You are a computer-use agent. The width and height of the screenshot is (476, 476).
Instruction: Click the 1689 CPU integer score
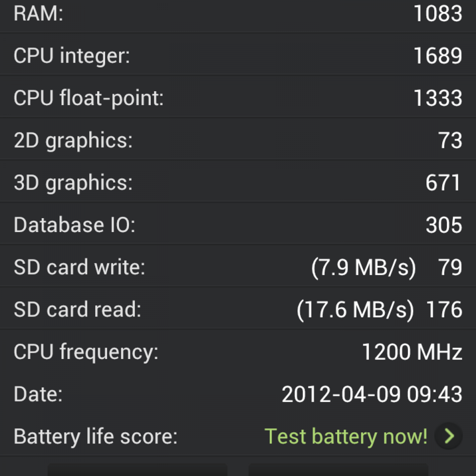pos(438,56)
